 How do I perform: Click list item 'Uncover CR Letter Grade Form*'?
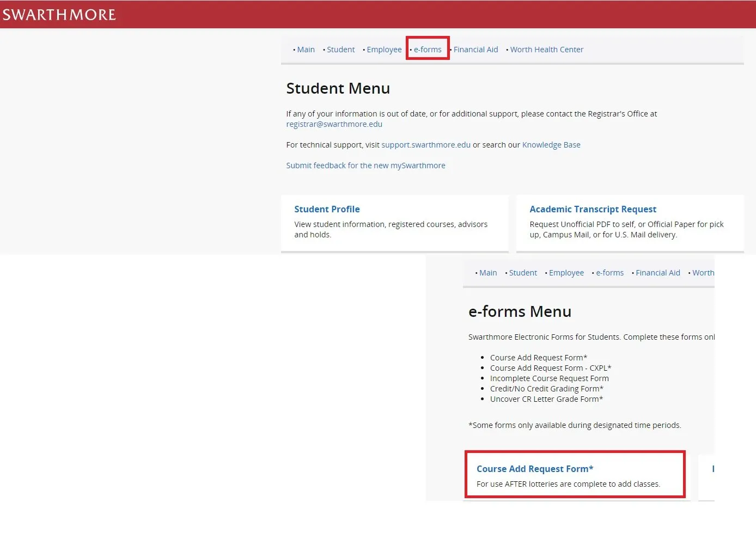point(546,399)
